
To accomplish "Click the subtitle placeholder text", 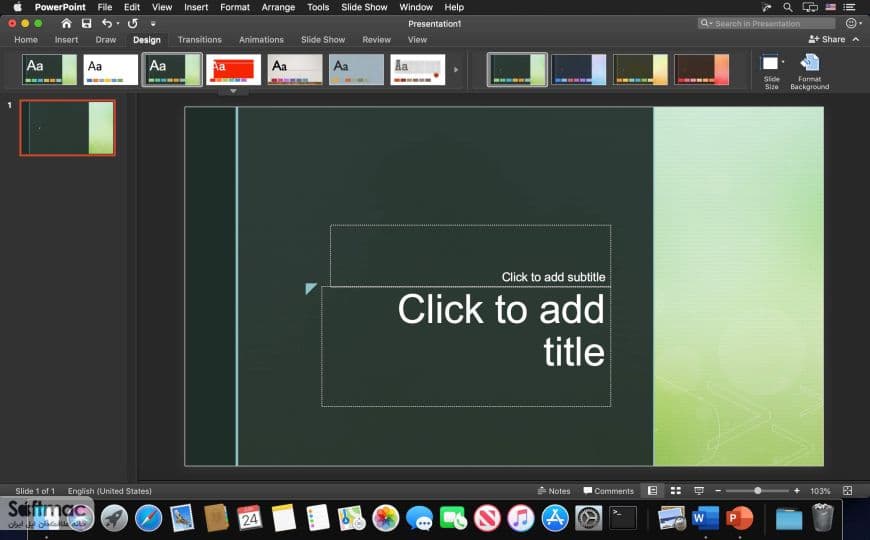I will click(553, 277).
